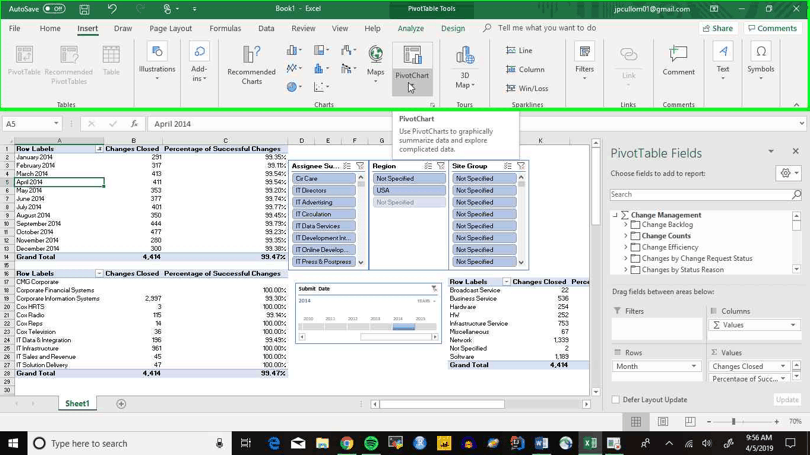The height and width of the screenshot is (456, 811).
Task: Open the Changes Closed field dropdown
Action: pos(783,366)
